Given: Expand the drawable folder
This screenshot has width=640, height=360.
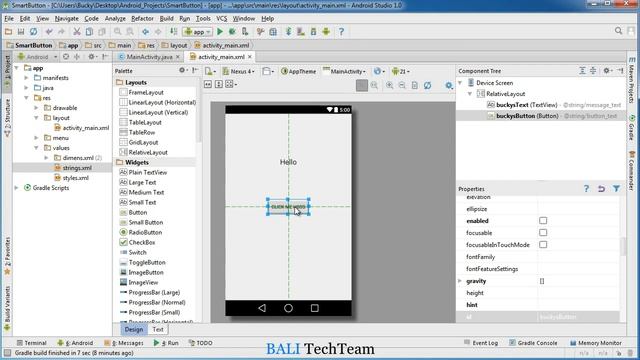Looking at the screenshot, I should pyautogui.click(x=36, y=108).
